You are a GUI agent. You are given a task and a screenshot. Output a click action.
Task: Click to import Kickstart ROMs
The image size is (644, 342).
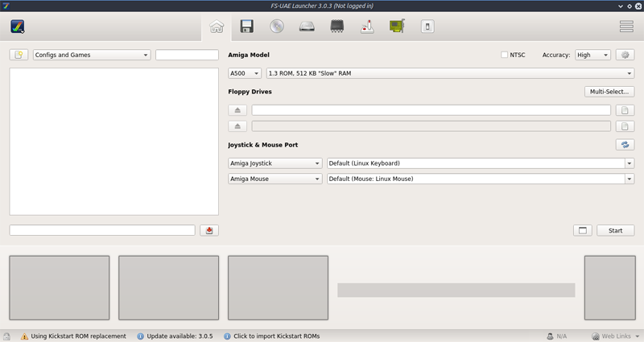[x=272, y=336]
